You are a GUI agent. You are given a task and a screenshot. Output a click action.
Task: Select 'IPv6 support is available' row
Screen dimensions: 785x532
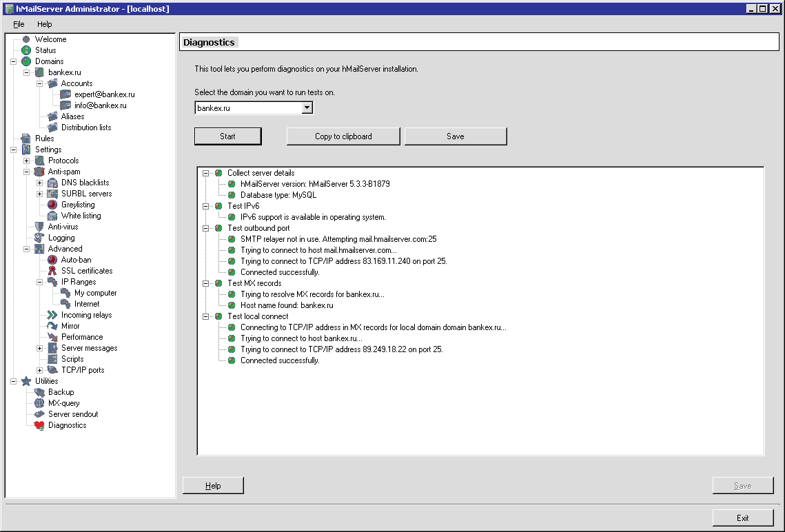coord(313,217)
